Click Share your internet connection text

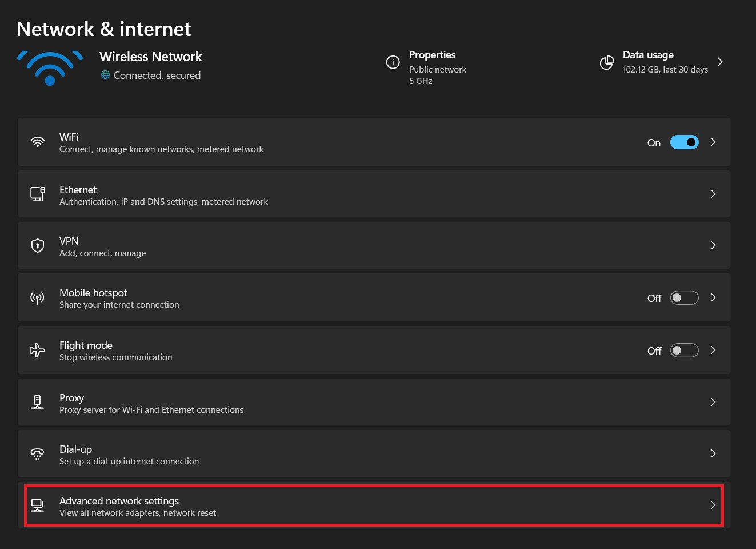(x=119, y=305)
